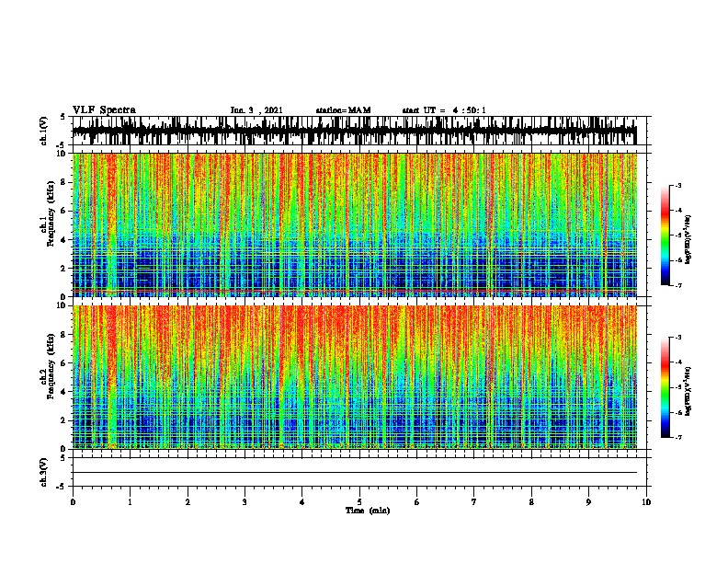728x563 pixels.
Task: Click the "4" frequency tick of ch.1 spectrogram
Action: pyautogui.click(x=63, y=240)
